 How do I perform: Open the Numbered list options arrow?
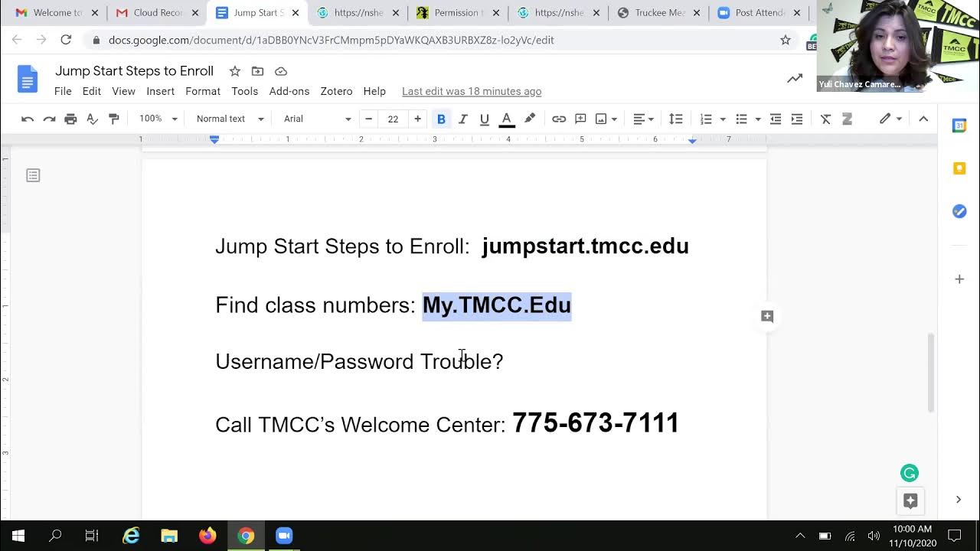point(723,119)
